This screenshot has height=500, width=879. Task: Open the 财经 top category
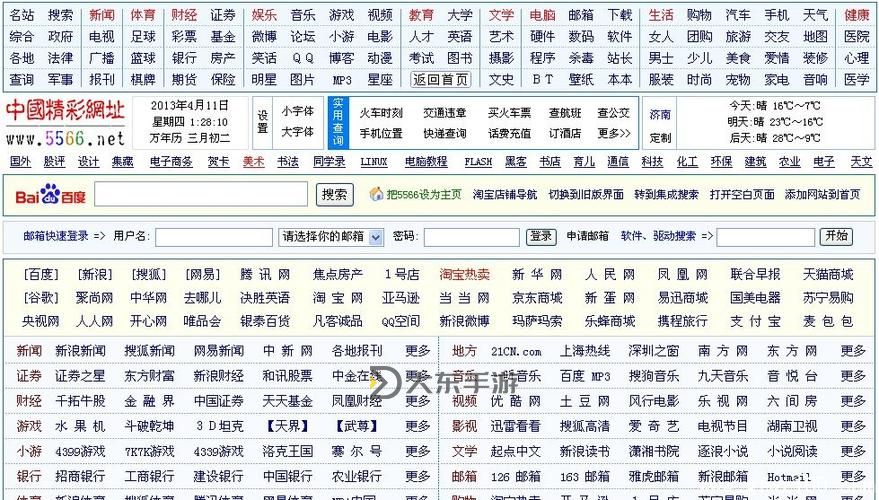click(x=184, y=15)
